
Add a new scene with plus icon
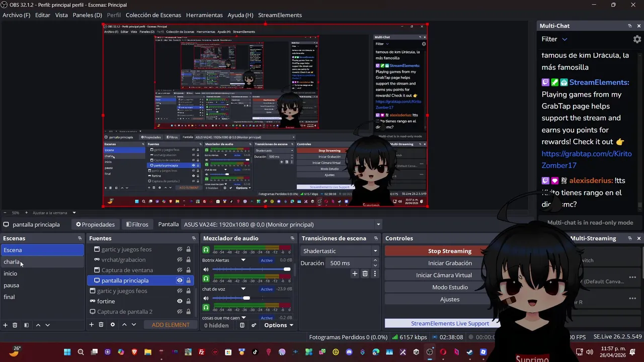pyautogui.click(x=6, y=325)
